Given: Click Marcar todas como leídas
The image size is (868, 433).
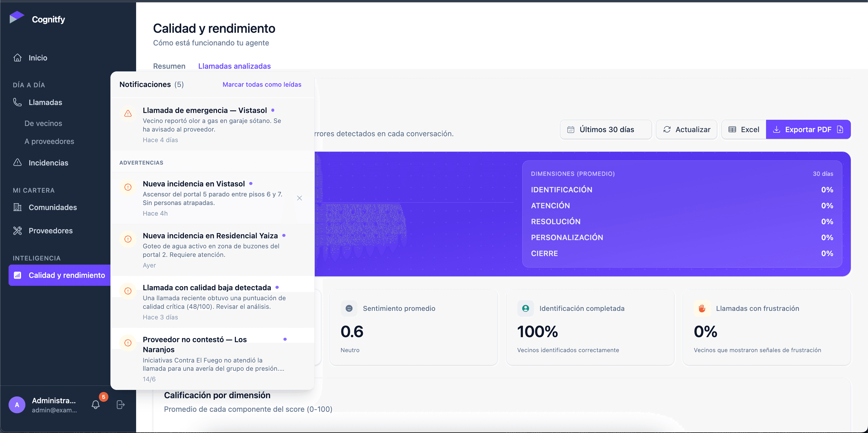Looking at the screenshot, I should coord(262,85).
